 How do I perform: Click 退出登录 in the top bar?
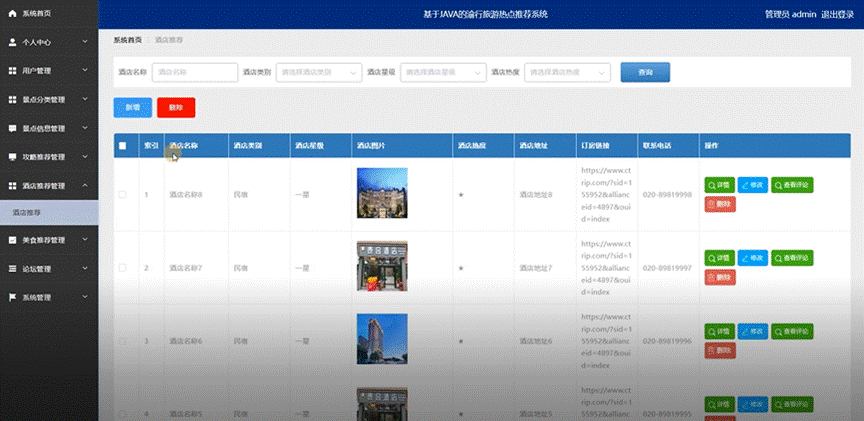(x=837, y=14)
